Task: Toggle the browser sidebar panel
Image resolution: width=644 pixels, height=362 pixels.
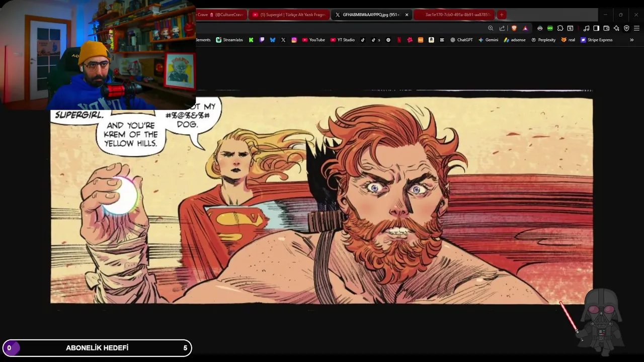Action: (596, 28)
